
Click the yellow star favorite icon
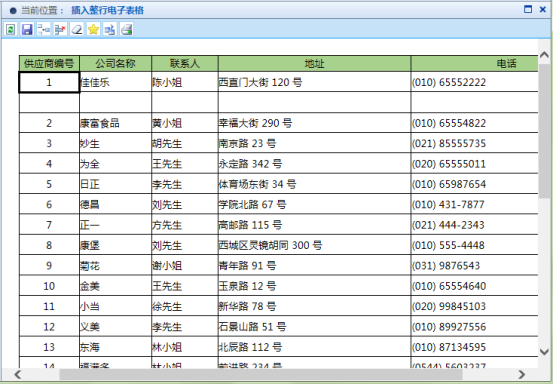tap(93, 29)
